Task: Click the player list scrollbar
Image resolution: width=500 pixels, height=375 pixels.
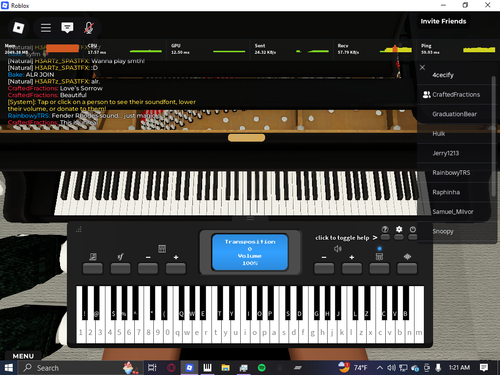Action: [x=494, y=137]
